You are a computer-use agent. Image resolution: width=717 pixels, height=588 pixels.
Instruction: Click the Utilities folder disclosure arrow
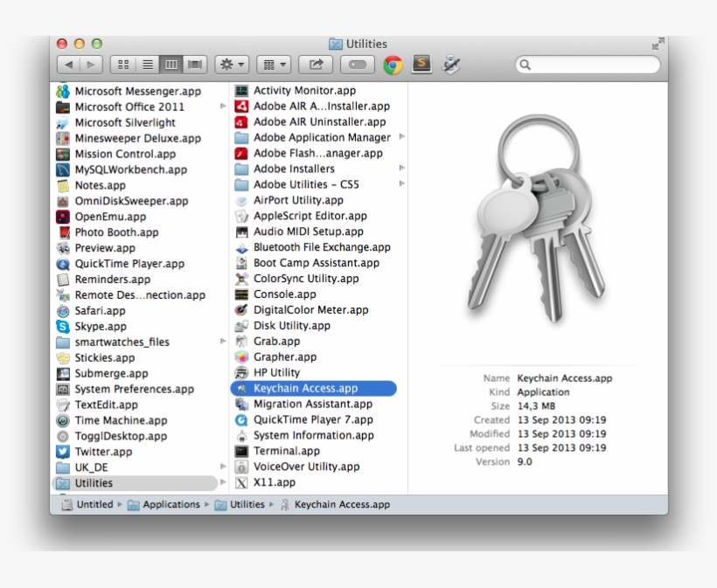[x=223, y=482]
